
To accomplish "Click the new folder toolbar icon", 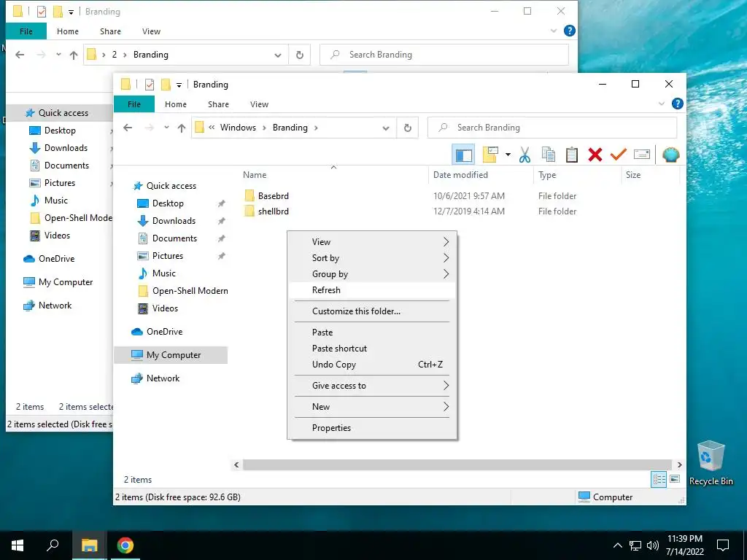I will (x=490, y=155).
